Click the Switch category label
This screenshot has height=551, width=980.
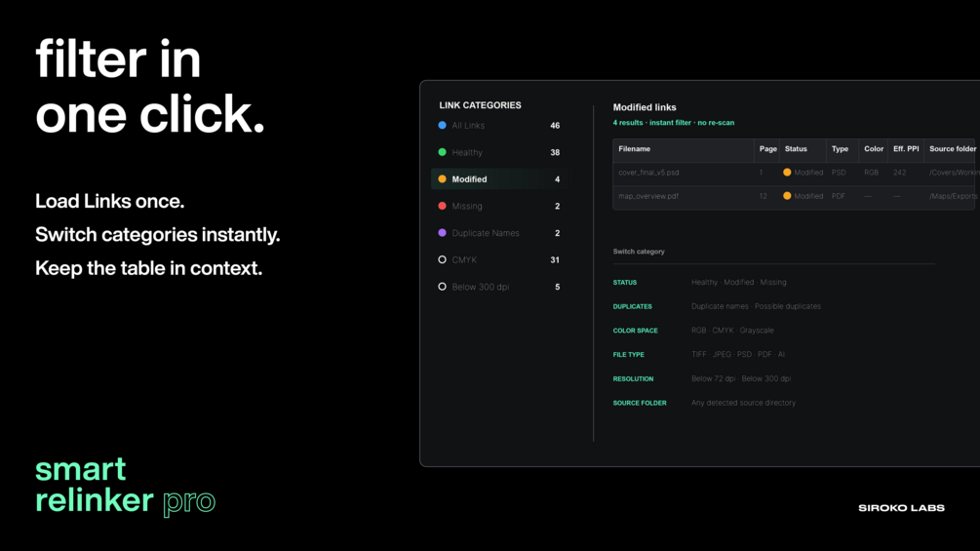(639, 252)
